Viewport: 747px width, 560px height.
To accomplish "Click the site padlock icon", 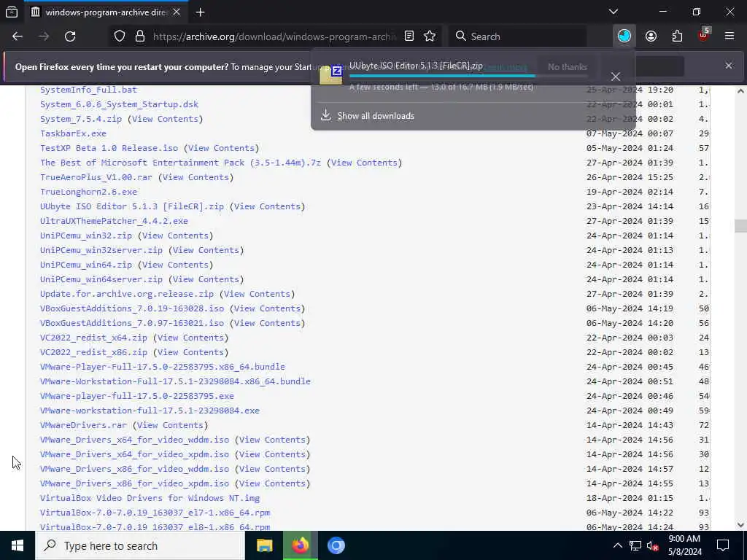I will click(139, 36).
